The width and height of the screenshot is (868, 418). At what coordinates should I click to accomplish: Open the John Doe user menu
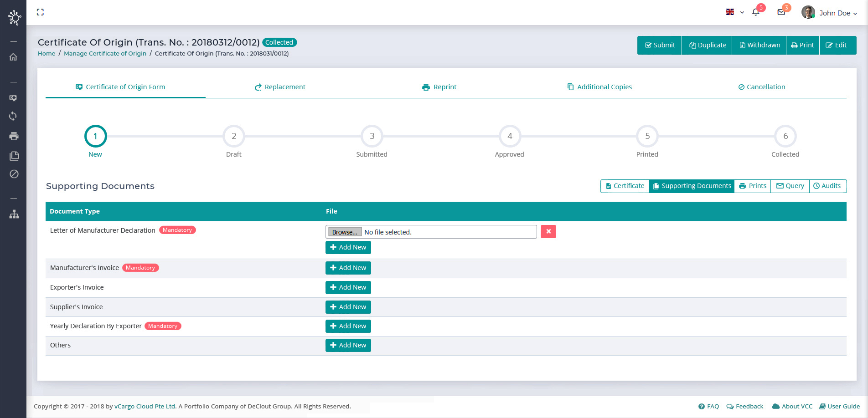point(830,13)
